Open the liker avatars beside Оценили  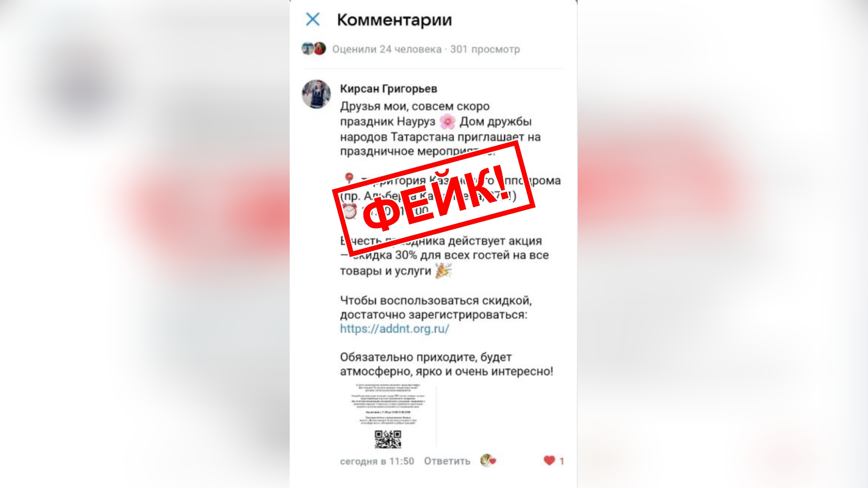point(314,49)
